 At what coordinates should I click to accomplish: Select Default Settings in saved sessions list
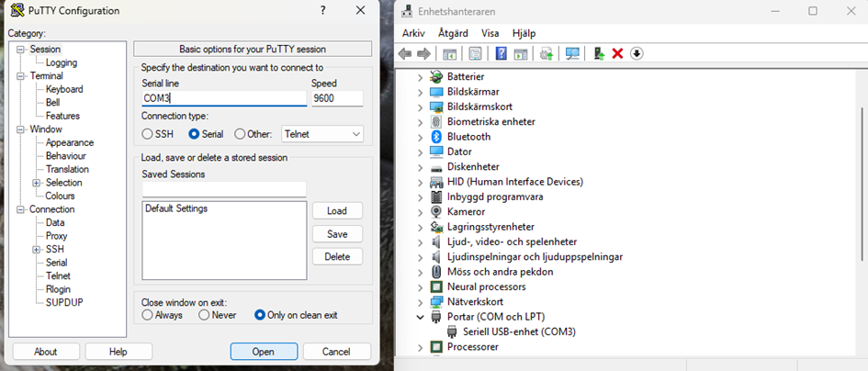pos(176,208)
